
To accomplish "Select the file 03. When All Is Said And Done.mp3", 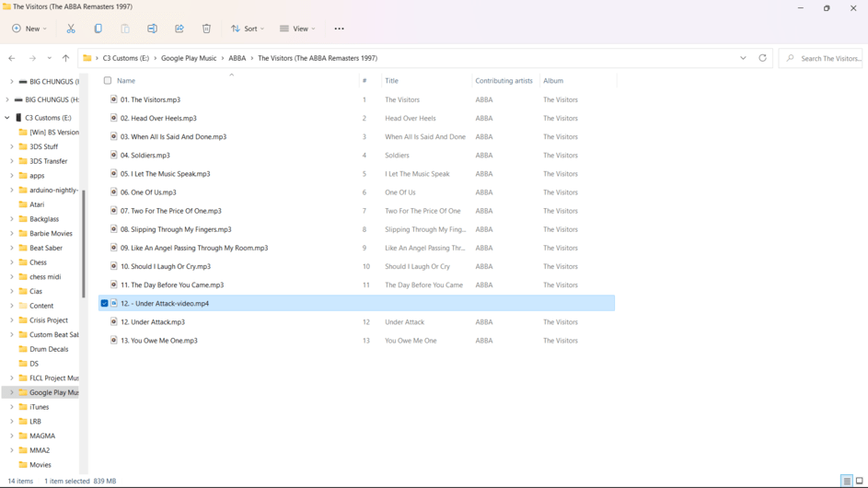I will pos(173,137).
